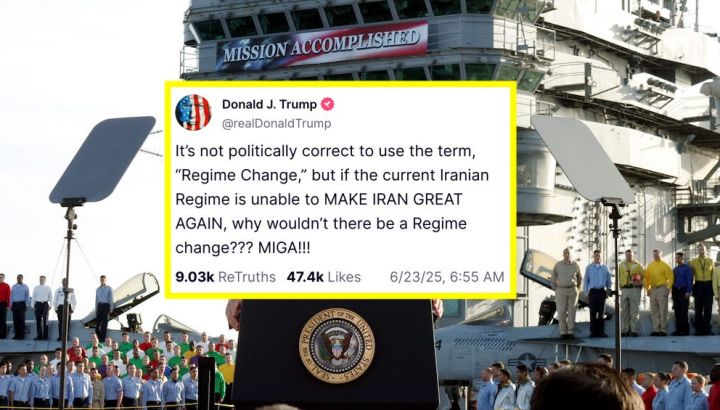The width and height of the screenshot is (720, 410).
Task: Click the star insignia on the jet fuselage
Action: coord(526,359)
